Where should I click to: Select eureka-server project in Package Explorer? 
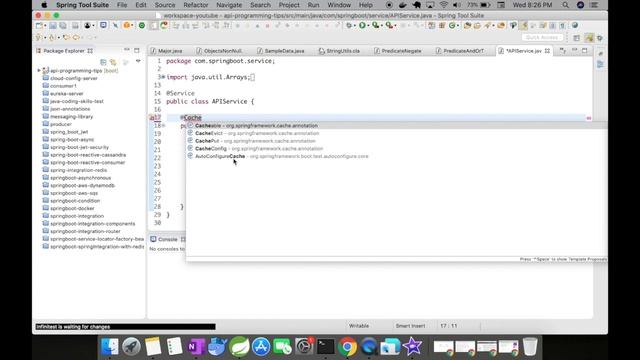(67, 93)
